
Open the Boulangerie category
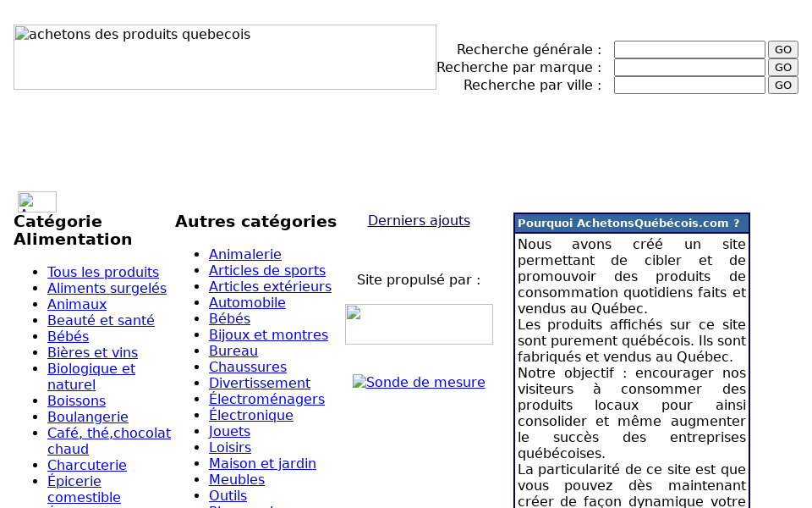[x=88, y=417]
